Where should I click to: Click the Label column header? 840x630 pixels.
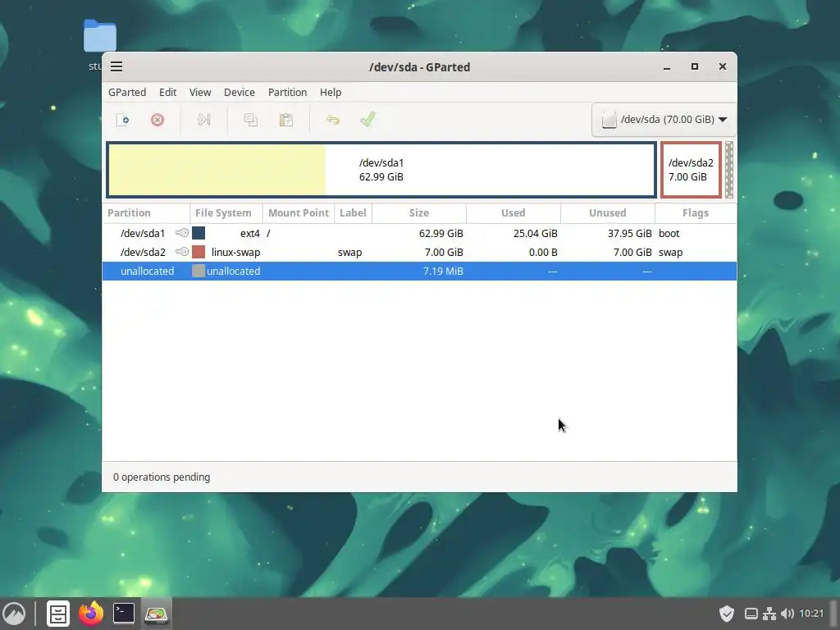pos(353,212)
